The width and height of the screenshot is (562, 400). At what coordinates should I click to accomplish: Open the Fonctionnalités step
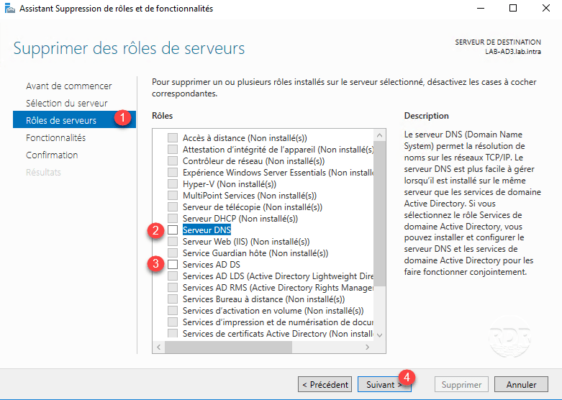pyautogui.click(x=56, y=138)
